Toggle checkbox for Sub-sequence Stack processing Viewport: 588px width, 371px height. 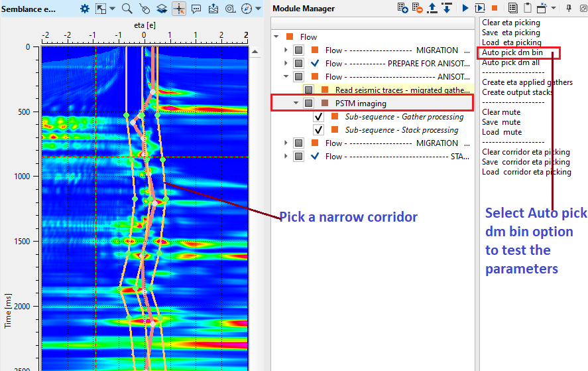coord(318,130)
